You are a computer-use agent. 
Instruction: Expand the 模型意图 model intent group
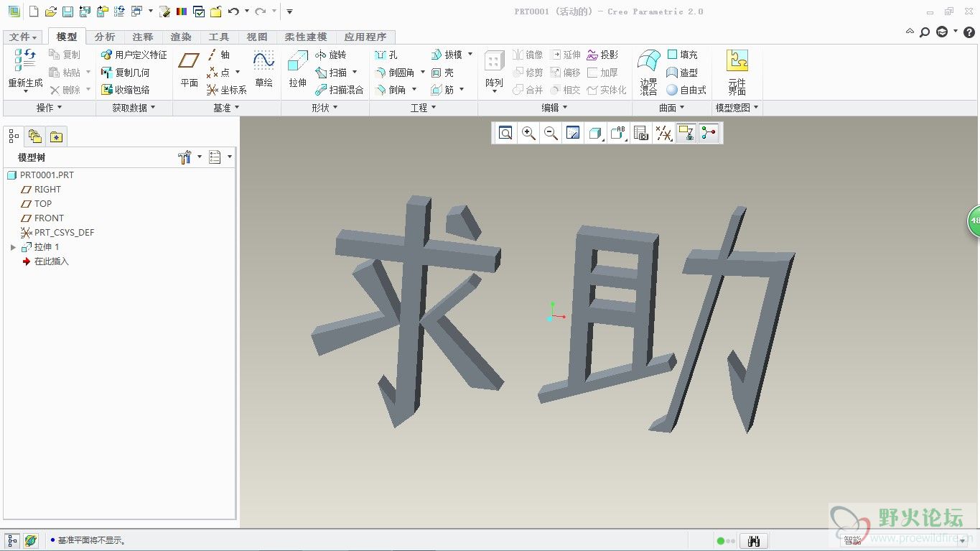(x=737, y=108)
